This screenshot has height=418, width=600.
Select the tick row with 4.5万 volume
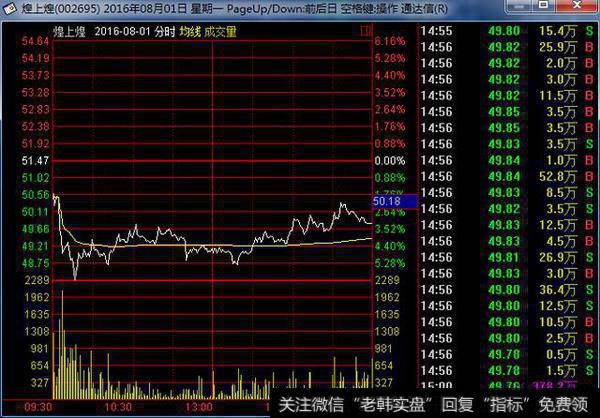pos(508,241)
